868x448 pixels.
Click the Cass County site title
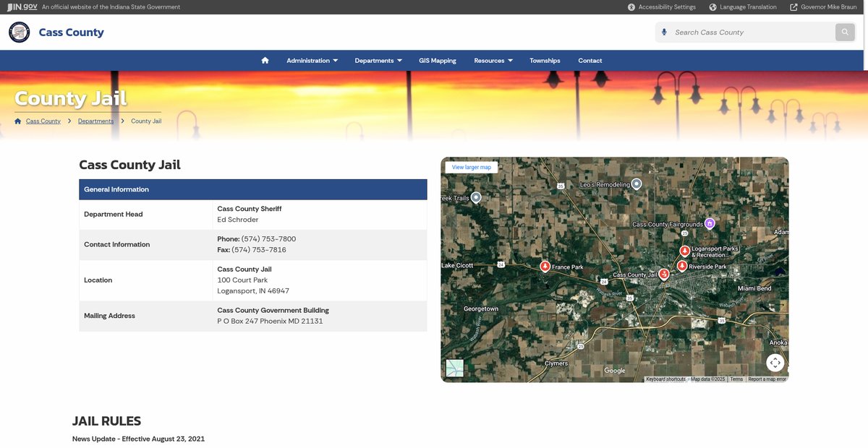pyautogui.click(x=71, y=33)
